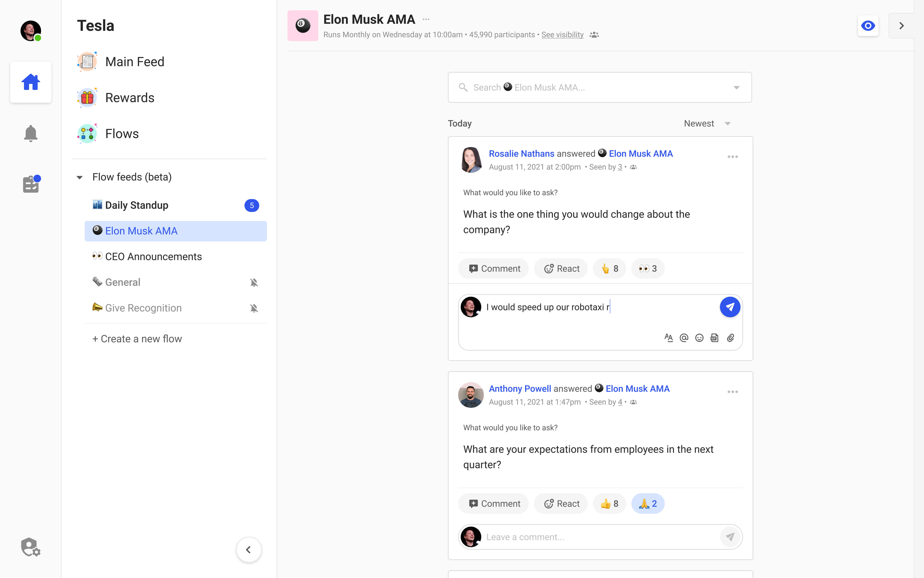
Task: Attach a file with paperclip icon
Action: point(730,338)
